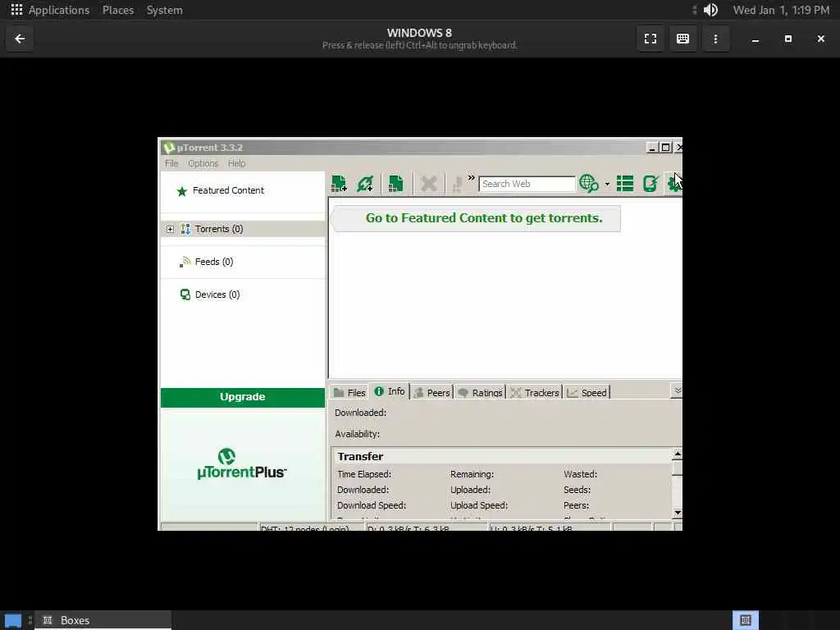The image size is (840, 630).
Task: Click the Add Torrent from URL icon
Action: (x=365, y=184)
